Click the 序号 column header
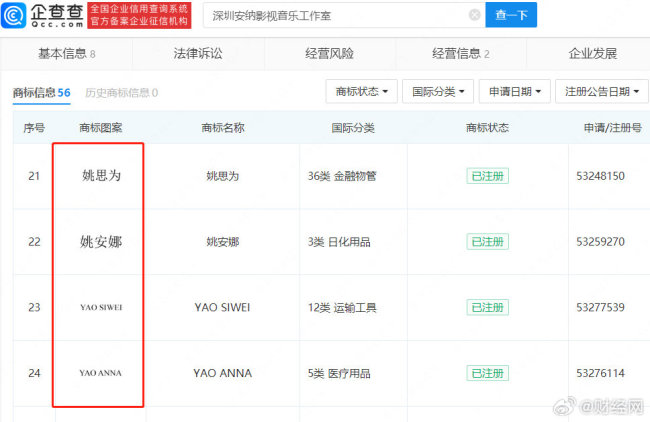This screenshot has height=422, width=650. (34, 128)
